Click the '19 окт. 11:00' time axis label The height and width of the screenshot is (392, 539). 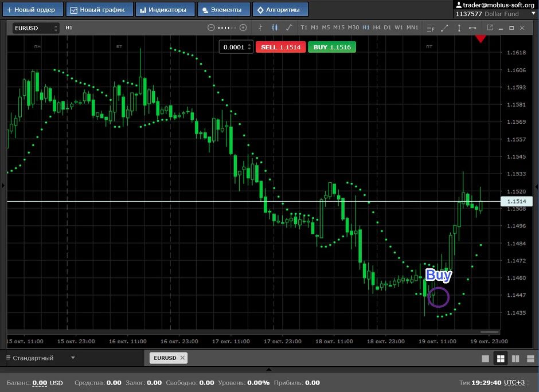click(x=438, y=342)
